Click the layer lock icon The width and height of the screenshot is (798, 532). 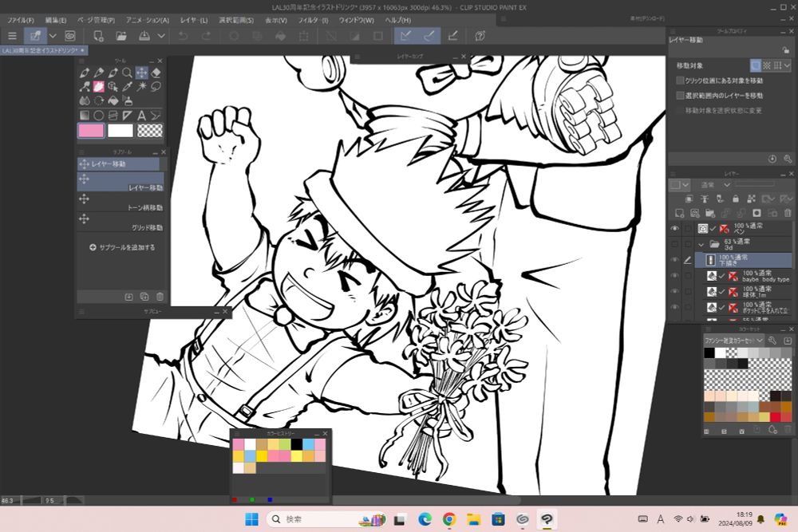736,199
